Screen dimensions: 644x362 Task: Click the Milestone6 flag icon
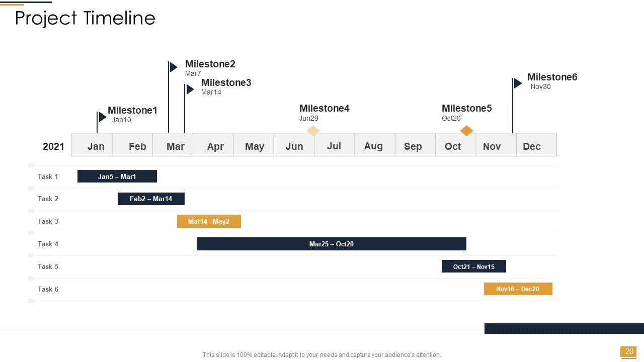click(518, 83)
